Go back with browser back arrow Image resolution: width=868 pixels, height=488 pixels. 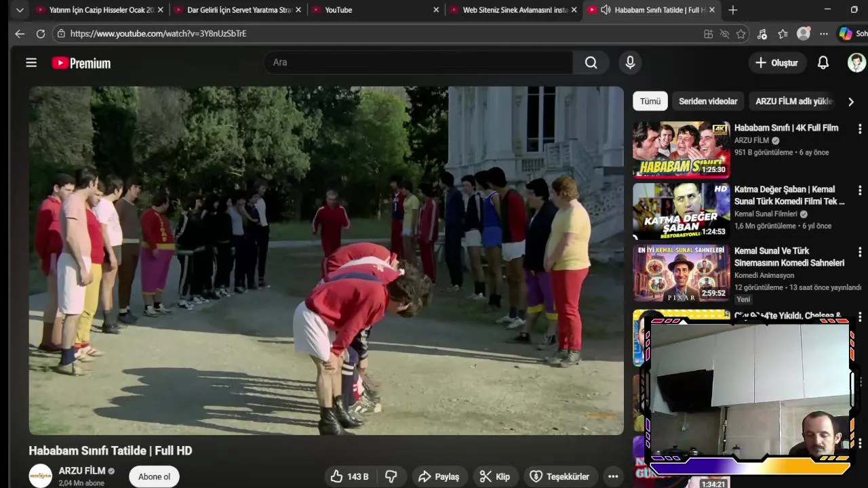tap(20, 33)
